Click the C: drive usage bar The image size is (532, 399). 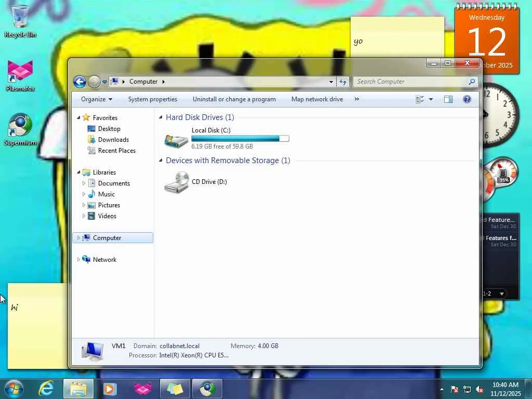240,138
